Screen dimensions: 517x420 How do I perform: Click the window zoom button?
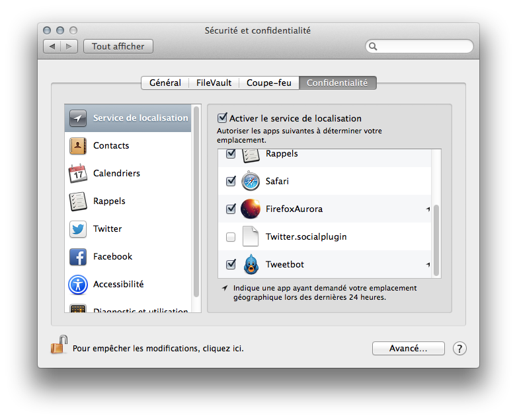tap(73, 30)
